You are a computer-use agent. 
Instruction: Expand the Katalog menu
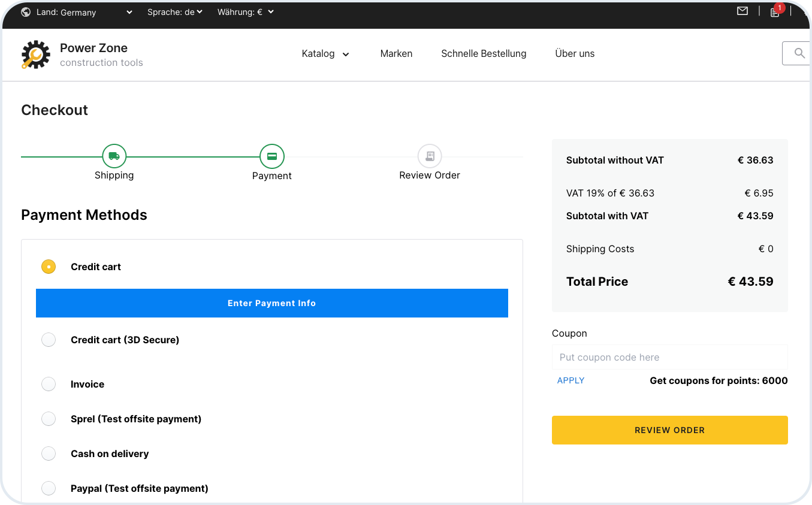(x=325, y=54)
